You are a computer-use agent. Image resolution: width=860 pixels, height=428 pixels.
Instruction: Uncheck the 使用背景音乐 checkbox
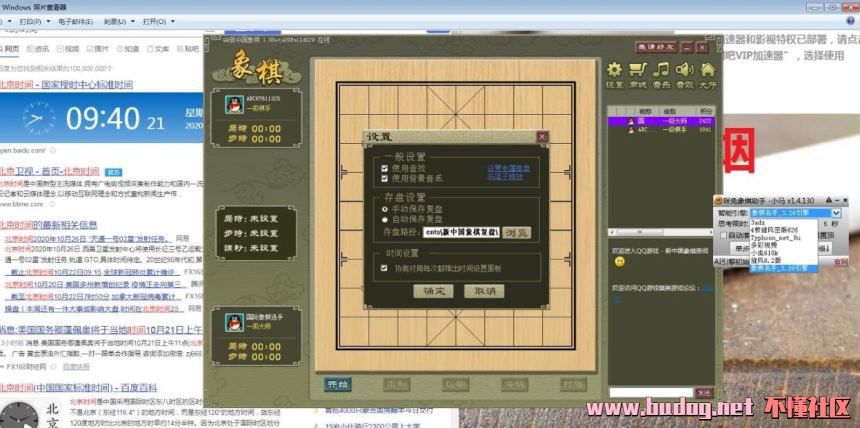385,179
